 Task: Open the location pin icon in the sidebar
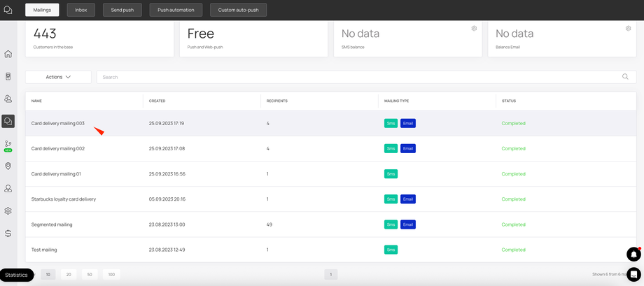(x=8, y=166)
